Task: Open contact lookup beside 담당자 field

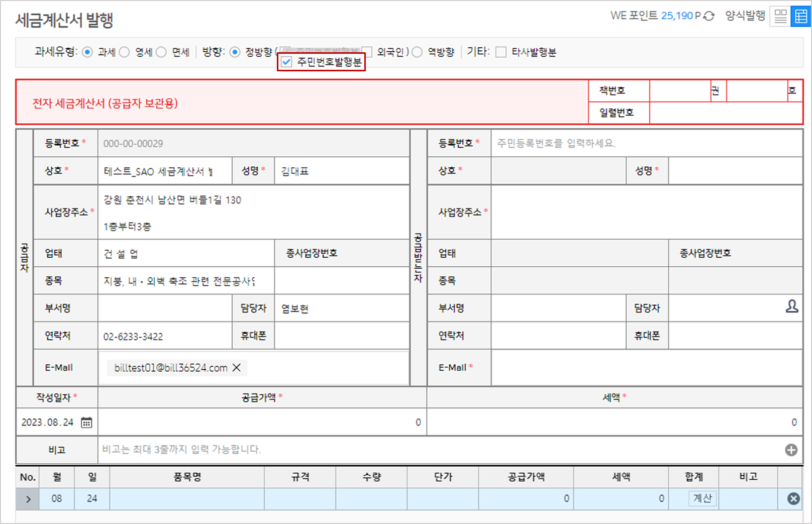Action: tap(791, 306)
